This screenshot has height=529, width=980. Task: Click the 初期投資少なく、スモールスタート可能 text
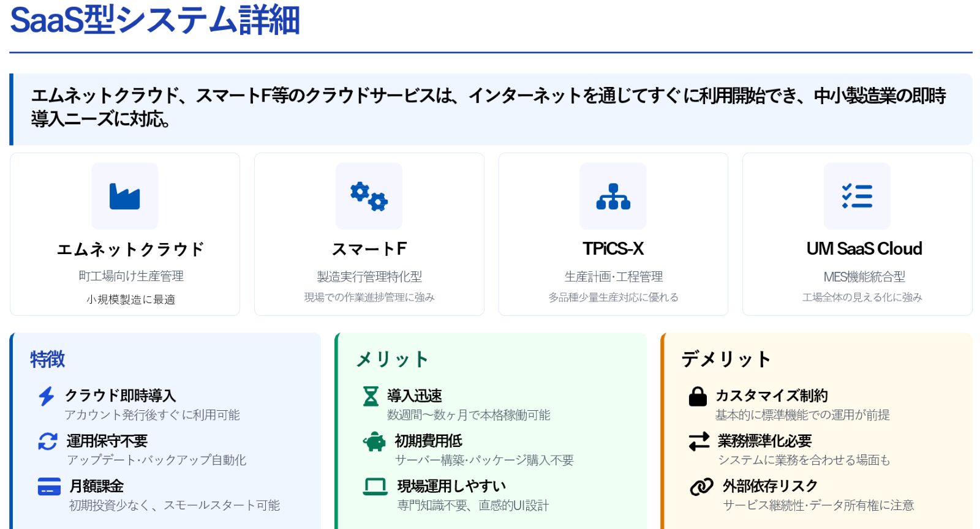[x=174, y=506]
